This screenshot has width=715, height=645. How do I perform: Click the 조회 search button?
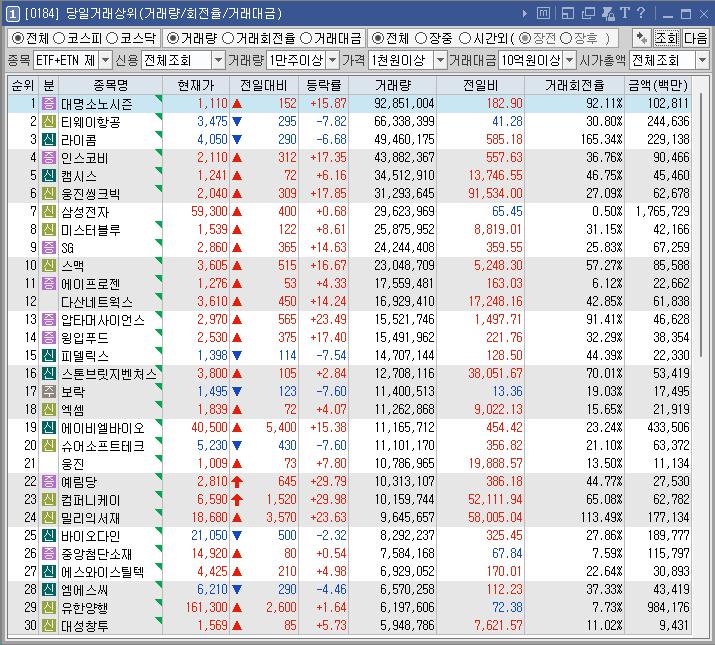pos(666,38)
